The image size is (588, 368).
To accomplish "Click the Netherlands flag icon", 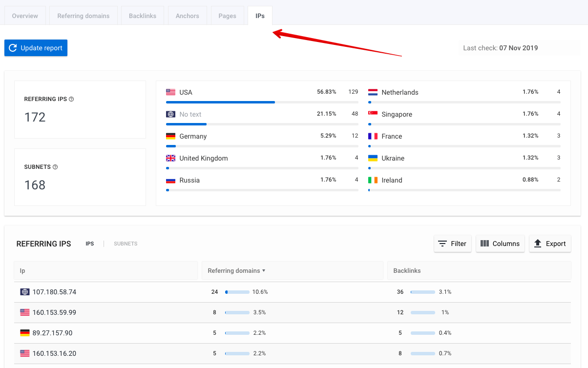I will tap(373, 92).
